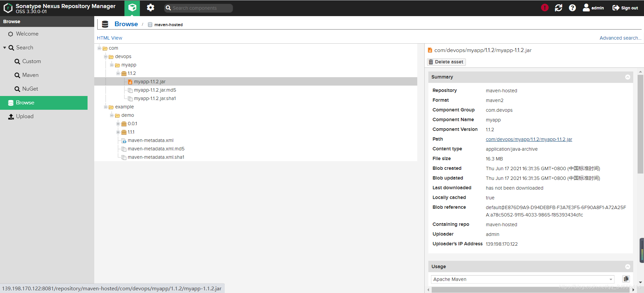Click the myapp-1.1.2.jar file icon
Viewport: 644px width, 293px height.
click(130, 82)
